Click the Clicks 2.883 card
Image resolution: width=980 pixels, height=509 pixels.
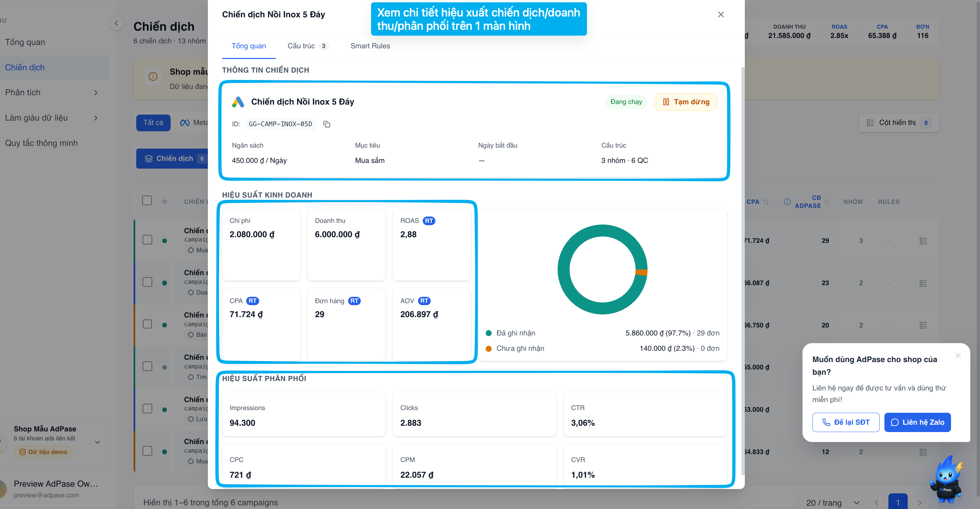(474, 414)
